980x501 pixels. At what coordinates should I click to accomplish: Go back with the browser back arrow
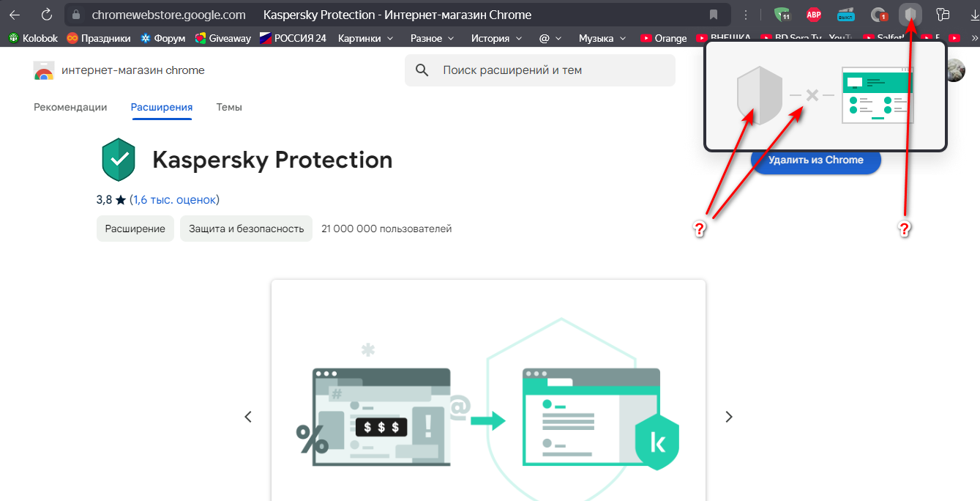pos(15,15)
